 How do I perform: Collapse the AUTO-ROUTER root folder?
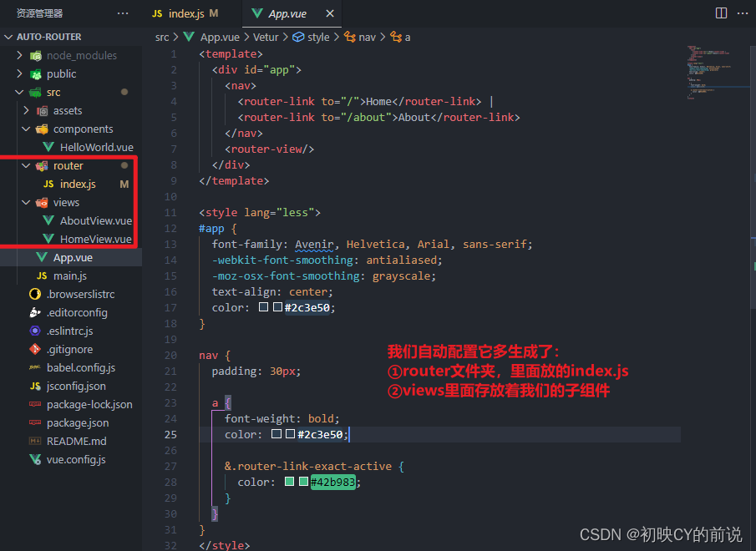coord(8,37)
